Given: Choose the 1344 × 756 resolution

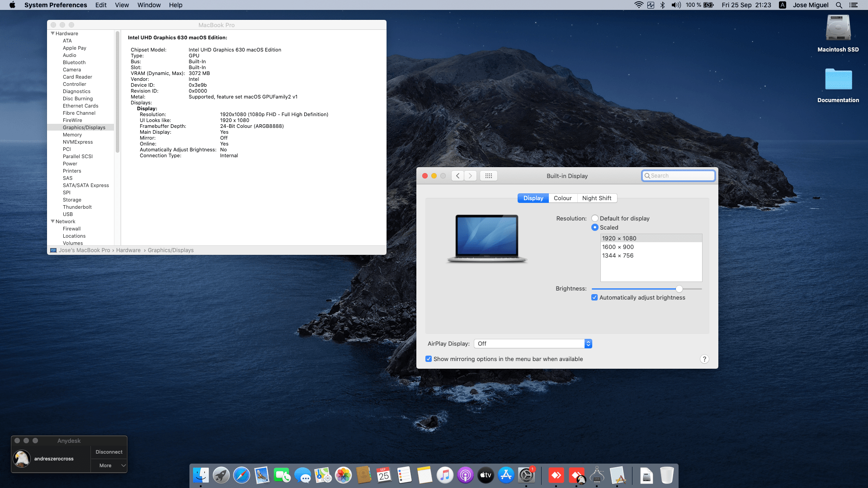Looking at the screenshot, I should pos(651,256).
